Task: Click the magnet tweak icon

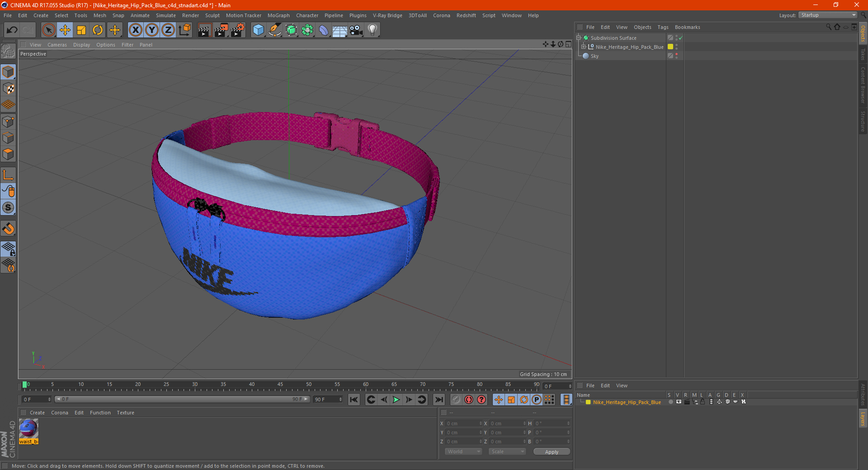Action: [x=8, y=229]
